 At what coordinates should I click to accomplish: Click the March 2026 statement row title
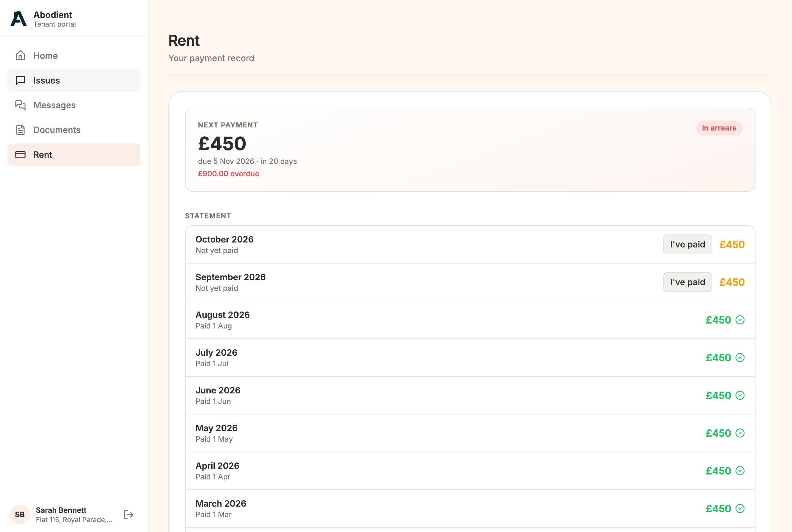(x=221, y=503)
